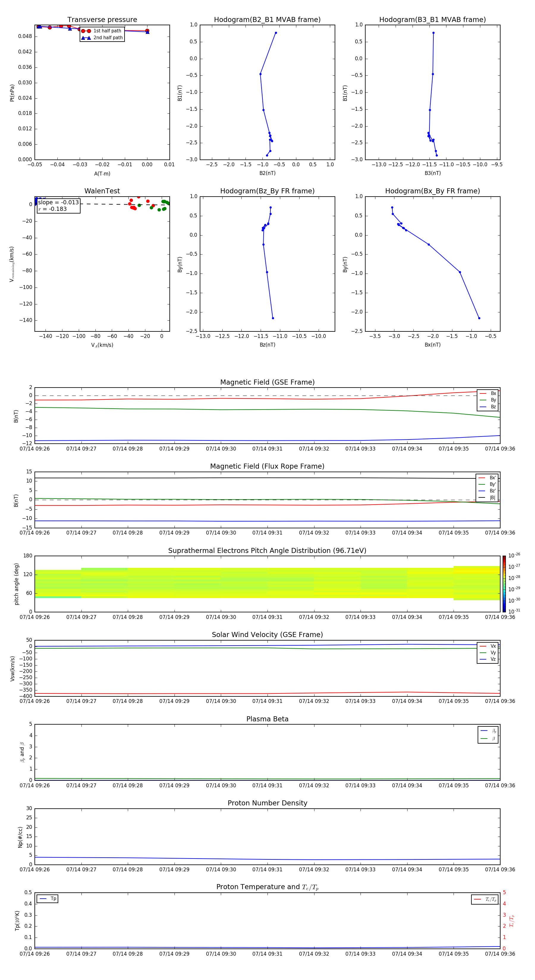This screenshot has height=980, width=535.
Task: Click the Bx legend entry in GSE magnetic field
Action: point(488,393)
